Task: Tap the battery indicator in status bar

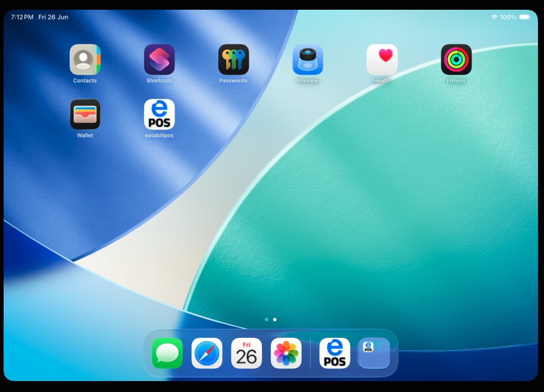Action: click(525, 17)
